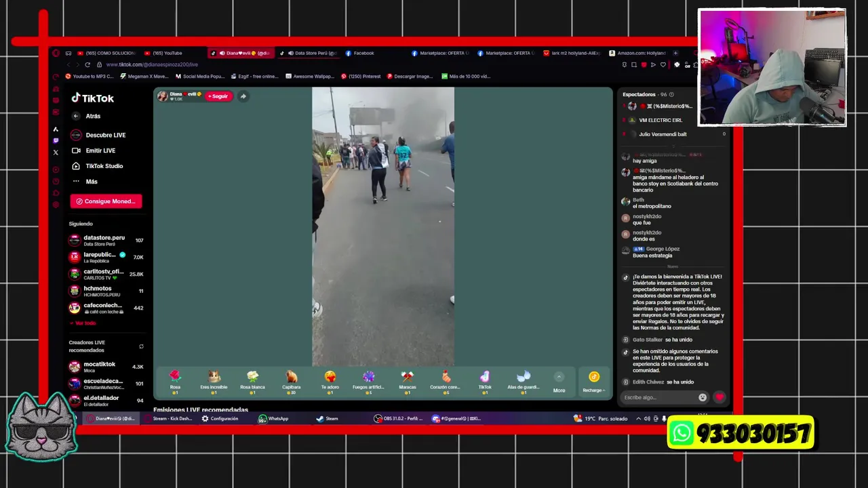Image resolution: width=868 pixels, height=488 pixels.
Task: Open the carlitostv_ofi followed channel
Action: [106, 274]
